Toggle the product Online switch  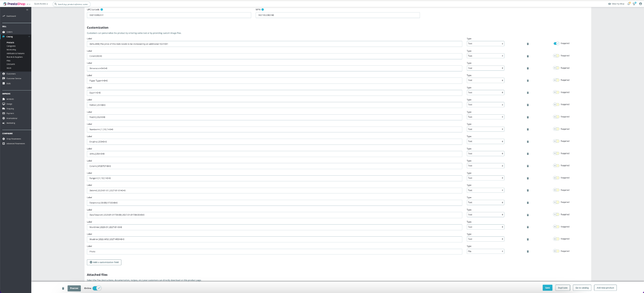[97, 288]
